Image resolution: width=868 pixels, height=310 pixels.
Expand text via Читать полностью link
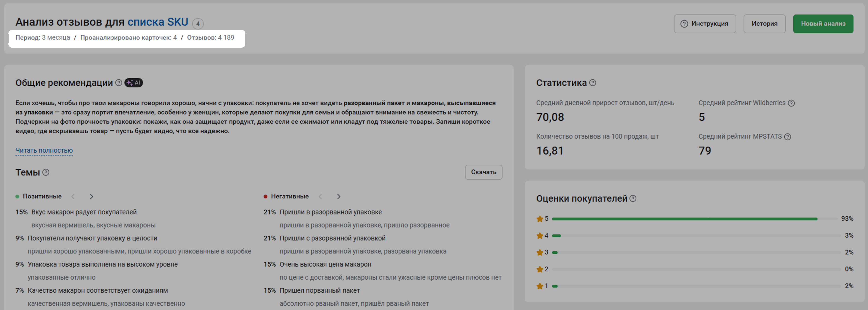pos(44,151)
